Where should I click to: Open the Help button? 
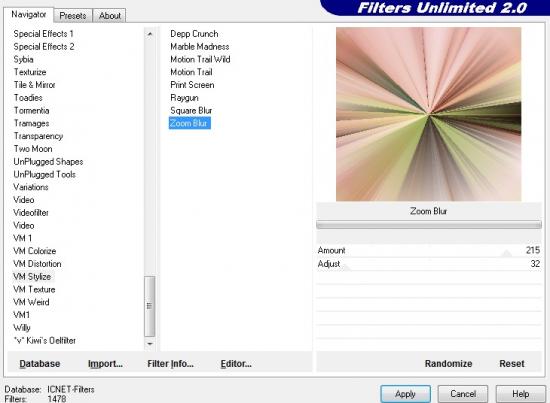pos(520,394)
